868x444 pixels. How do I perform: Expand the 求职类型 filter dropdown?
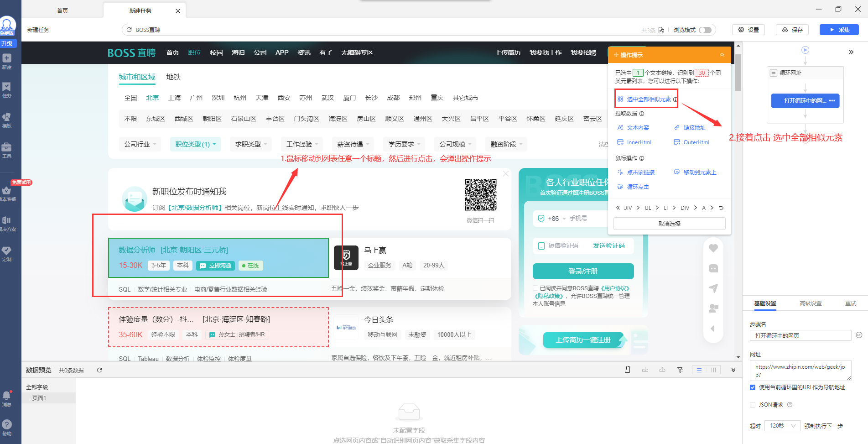(251, 144)
